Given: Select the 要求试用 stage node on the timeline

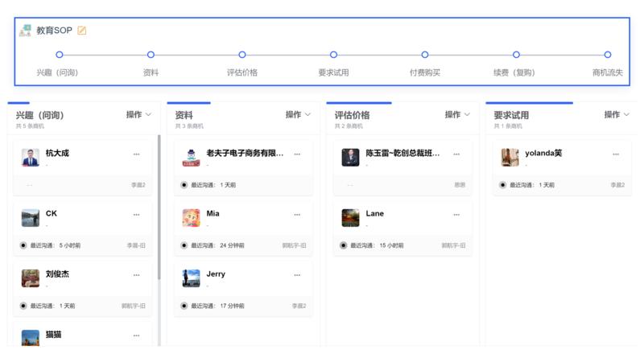Looking at the screenshot, I should coord(333,55).
